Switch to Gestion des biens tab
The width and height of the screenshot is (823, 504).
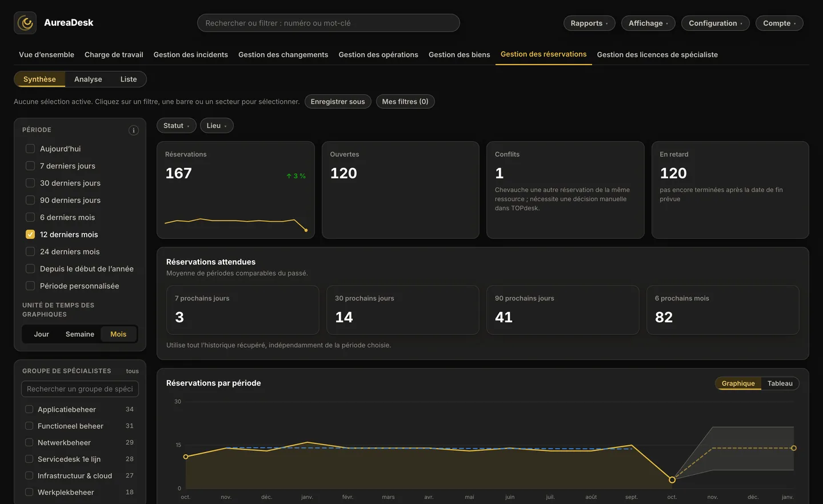(x=460, y=55)
